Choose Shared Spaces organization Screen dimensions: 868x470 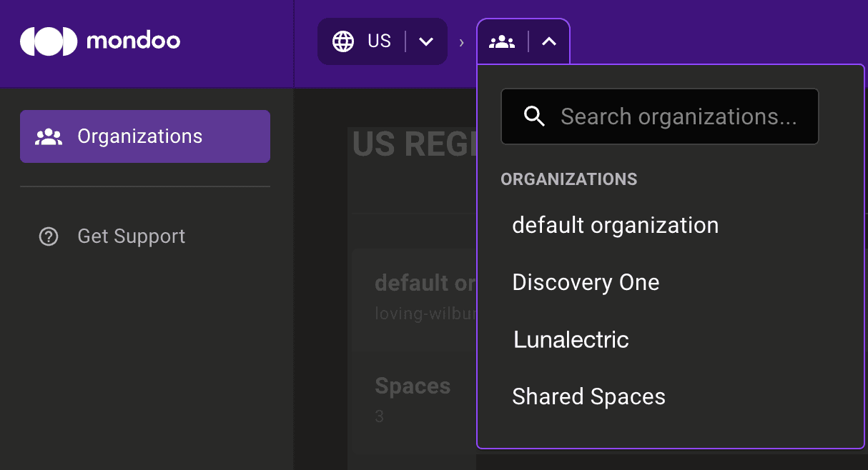(x=588, y=396)
